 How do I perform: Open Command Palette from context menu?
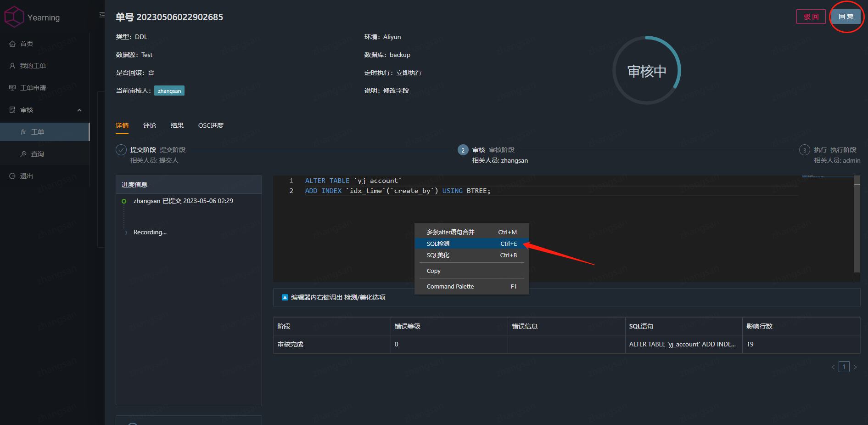472,286
